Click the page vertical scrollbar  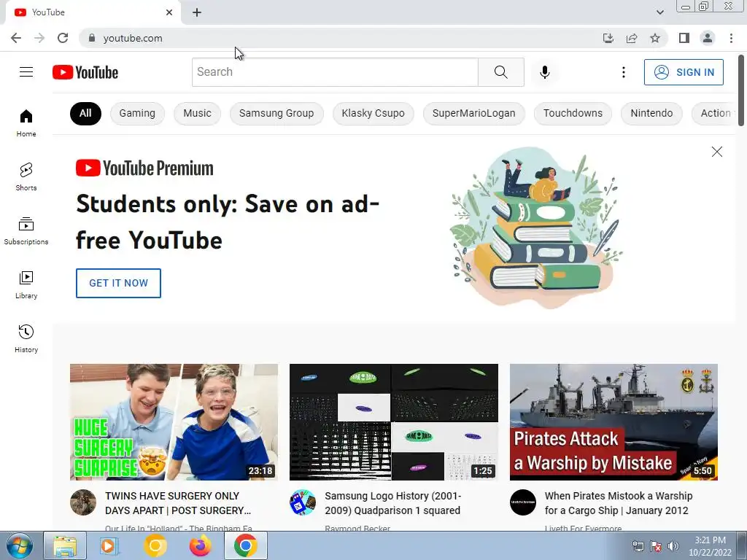741,90
